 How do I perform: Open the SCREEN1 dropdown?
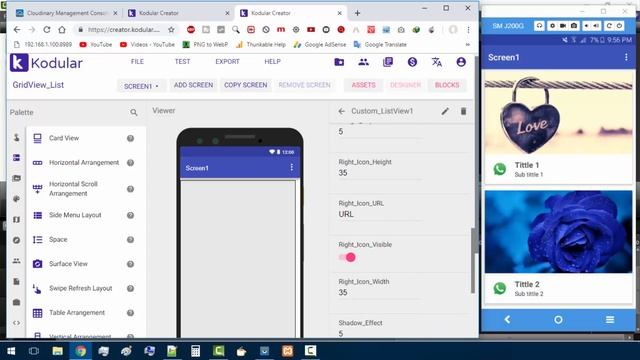141,86
